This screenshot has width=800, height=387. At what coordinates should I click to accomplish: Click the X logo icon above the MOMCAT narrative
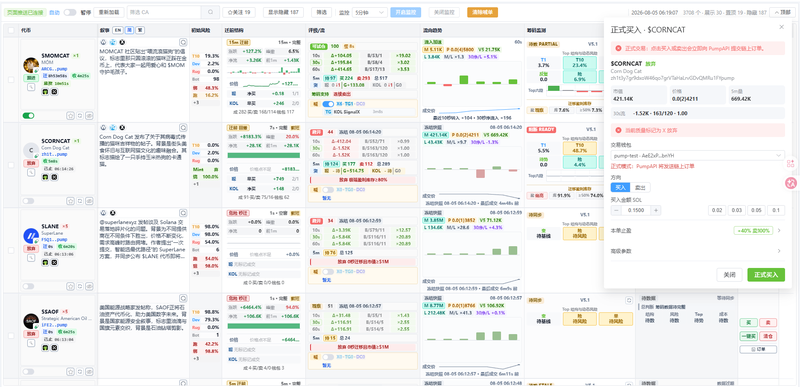122,42
